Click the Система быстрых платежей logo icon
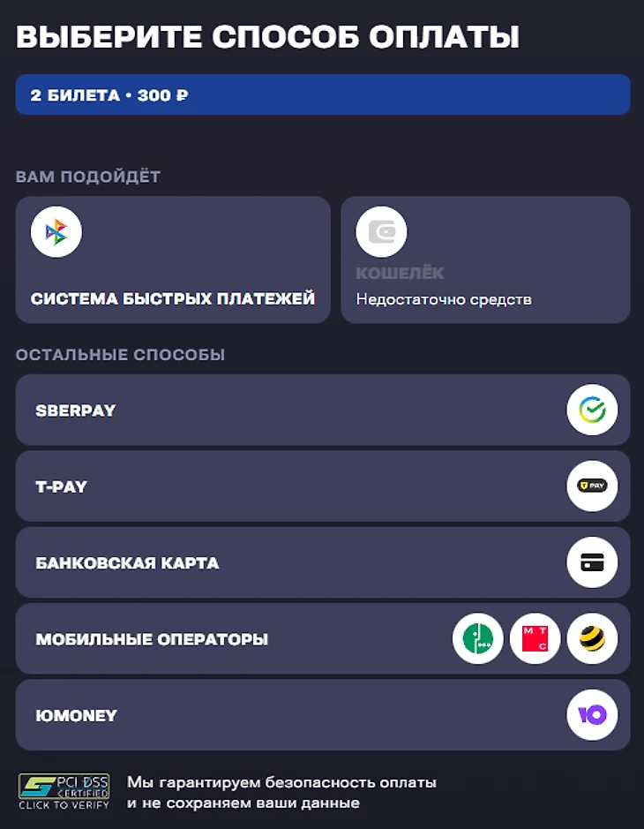The width and height of the screenshot is (644, 829). click(56, 232)
